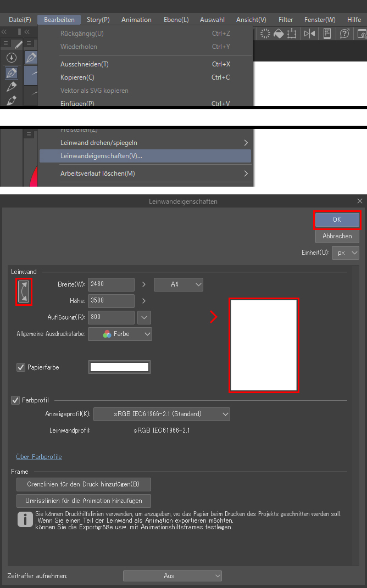Open the Animation menu
This screenshot has height=588, width=367.
(136, 20)
